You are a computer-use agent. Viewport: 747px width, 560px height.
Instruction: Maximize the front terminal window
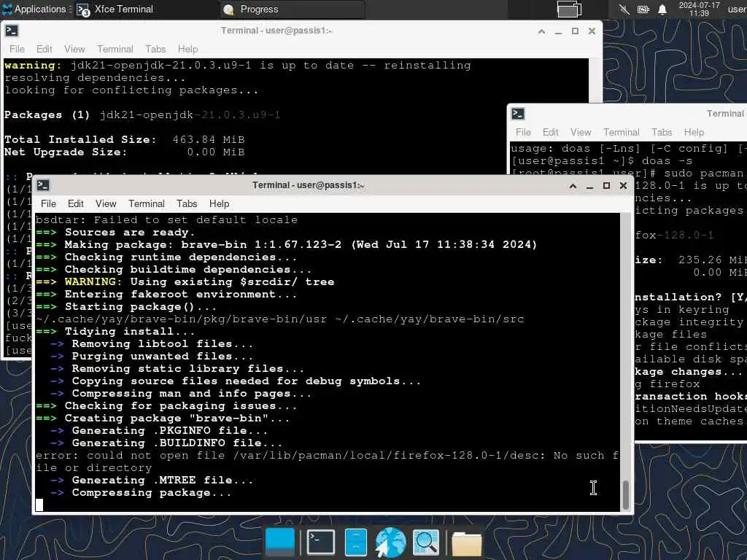606,186
